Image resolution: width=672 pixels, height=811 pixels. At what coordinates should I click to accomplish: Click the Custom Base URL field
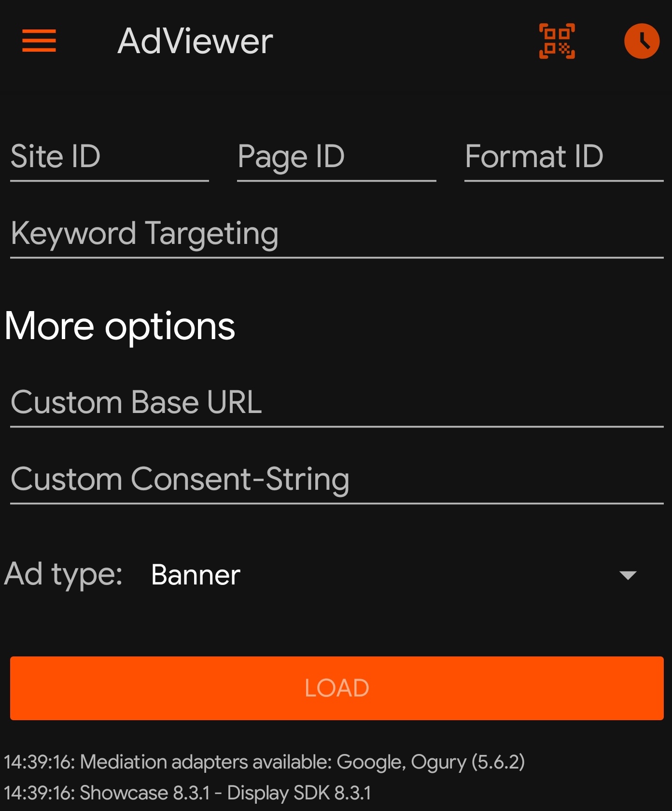(336, 403)
